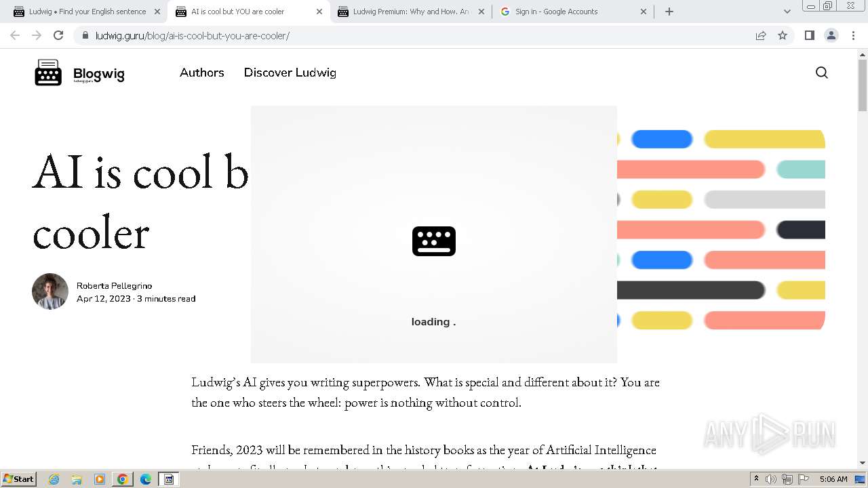Close the Ludwig Find your English sentence tab
Viewport: 868px width, 488px height.
coord(157,12)
